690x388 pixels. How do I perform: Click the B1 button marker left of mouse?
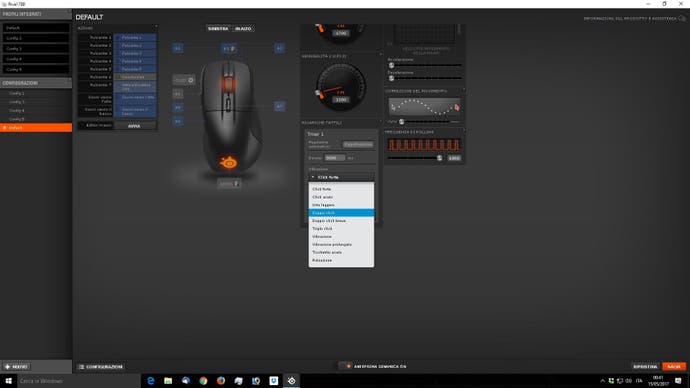(x=178, y=48)
